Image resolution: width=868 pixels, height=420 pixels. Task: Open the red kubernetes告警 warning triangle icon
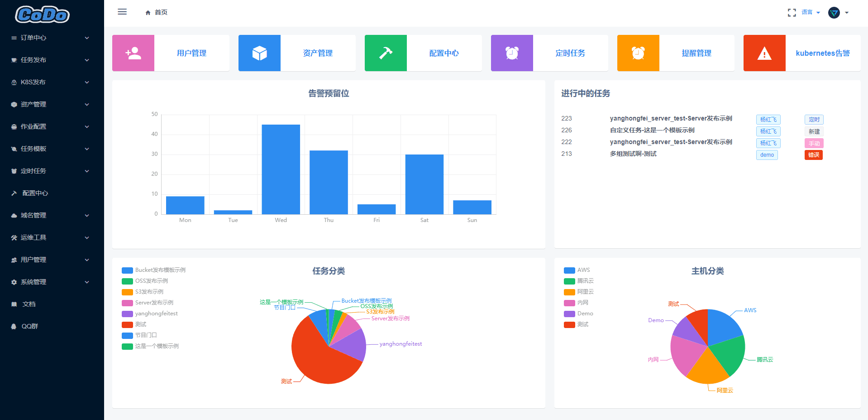(764, 53)
